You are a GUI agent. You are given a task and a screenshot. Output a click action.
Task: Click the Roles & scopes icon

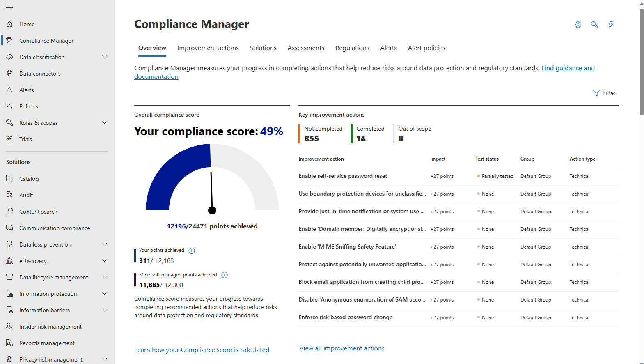[9, 122]
